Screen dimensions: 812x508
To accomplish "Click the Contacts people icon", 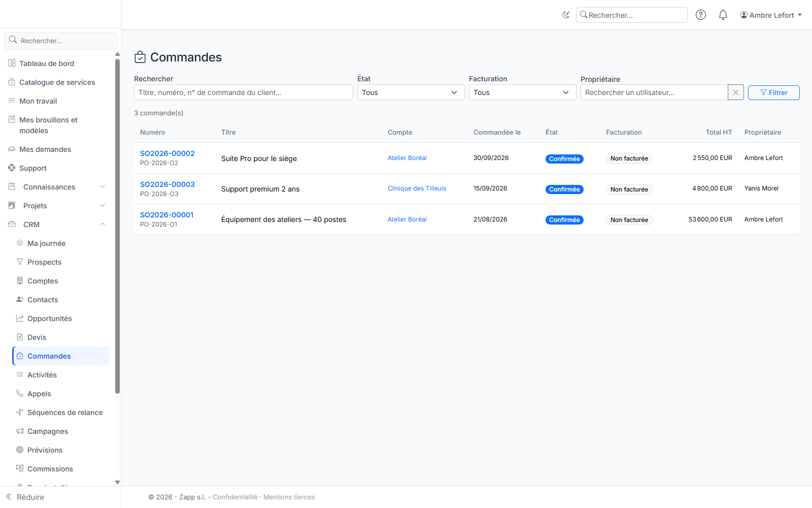I will click(x=20, y=299).
